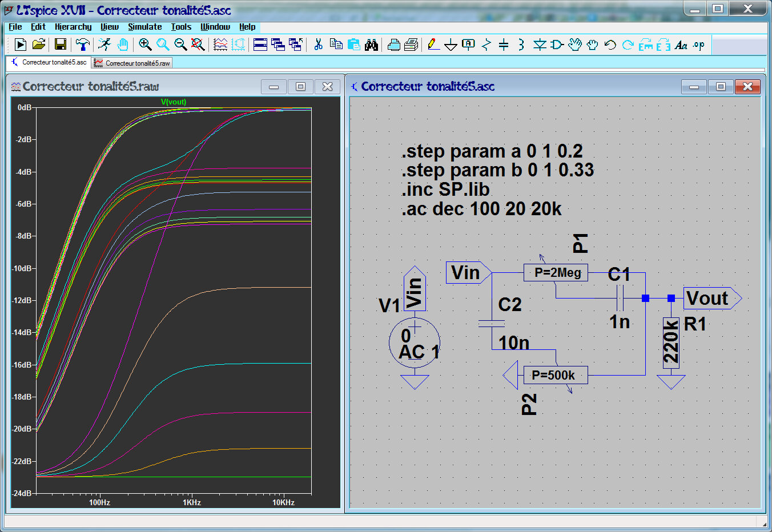Place a Ground symbol
The image size is (772, 532).
tap(451, 45)
